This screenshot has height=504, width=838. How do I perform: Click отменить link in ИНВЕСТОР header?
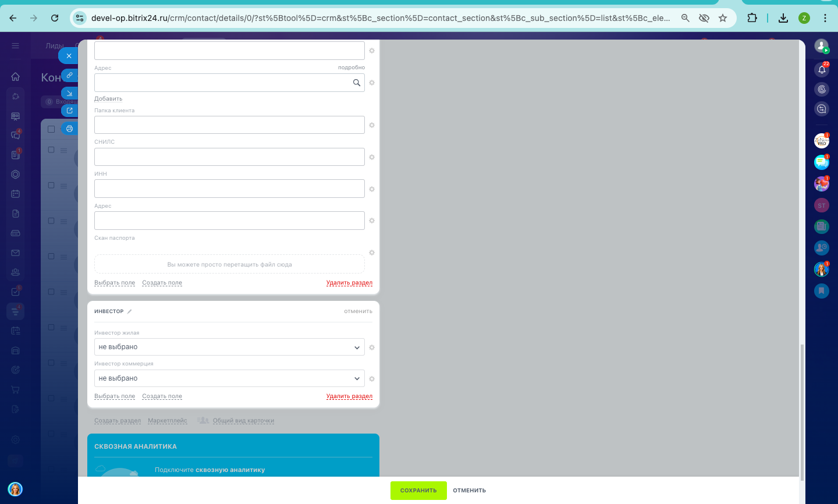(x=358, y=311)
